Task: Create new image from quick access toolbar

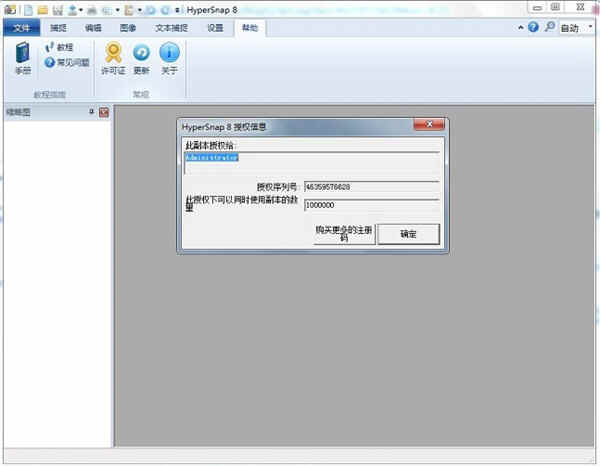Action: click(28, 10)
